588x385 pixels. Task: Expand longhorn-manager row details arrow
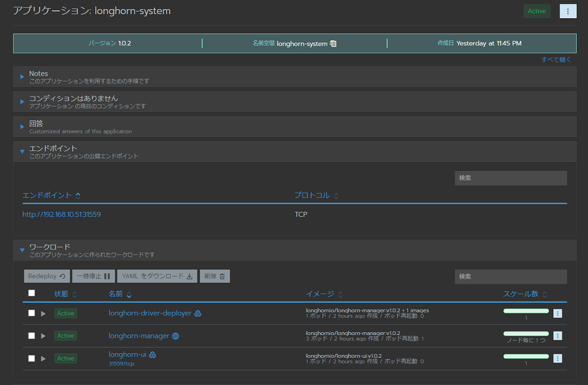coord(43,336)
